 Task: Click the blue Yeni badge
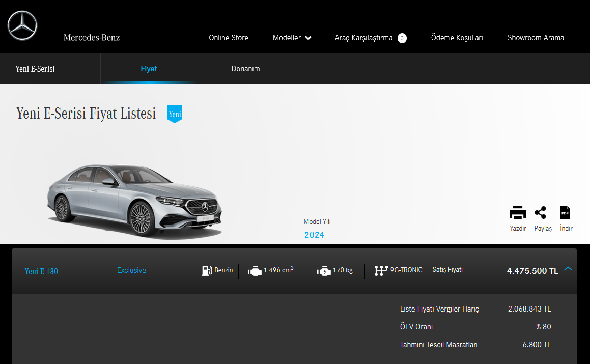click(175, 114)
